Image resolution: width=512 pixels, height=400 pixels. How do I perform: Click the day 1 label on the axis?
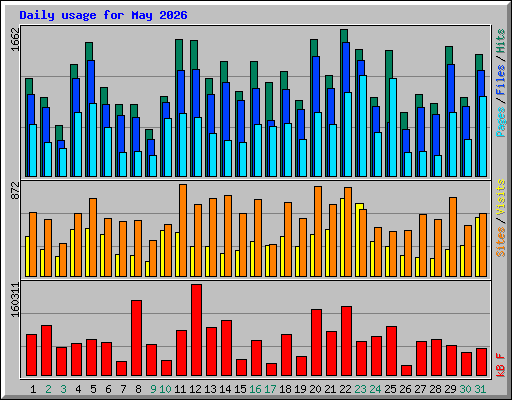point(33,389)
